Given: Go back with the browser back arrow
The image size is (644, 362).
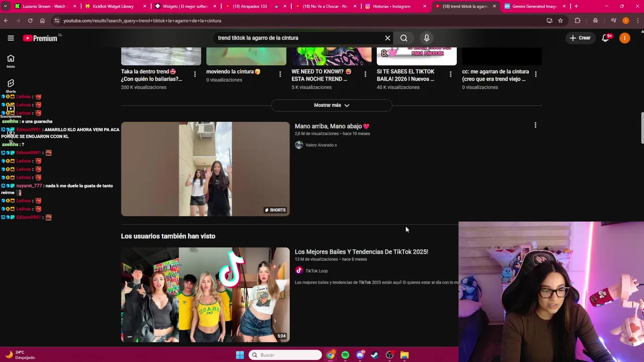Looking at the screenshot, I should (6, 21).
